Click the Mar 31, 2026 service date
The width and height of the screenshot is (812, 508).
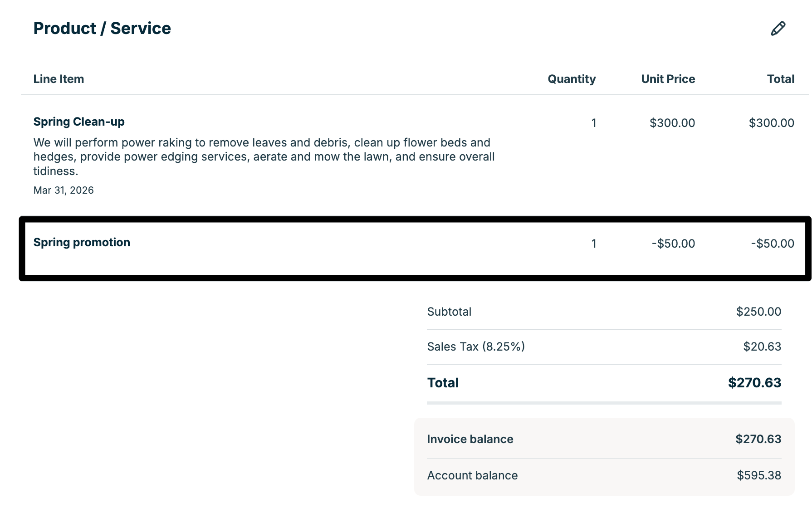(64, 190)
